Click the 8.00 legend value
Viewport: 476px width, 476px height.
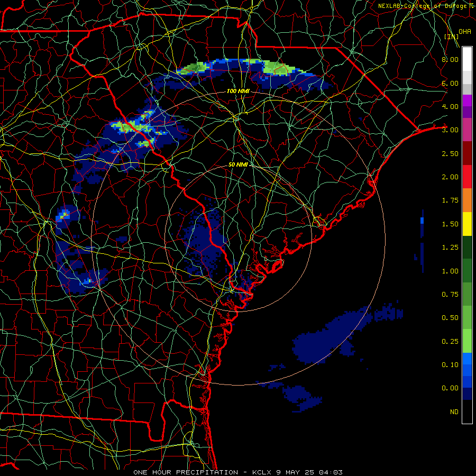pyautogui.click(x=450, y=59)
